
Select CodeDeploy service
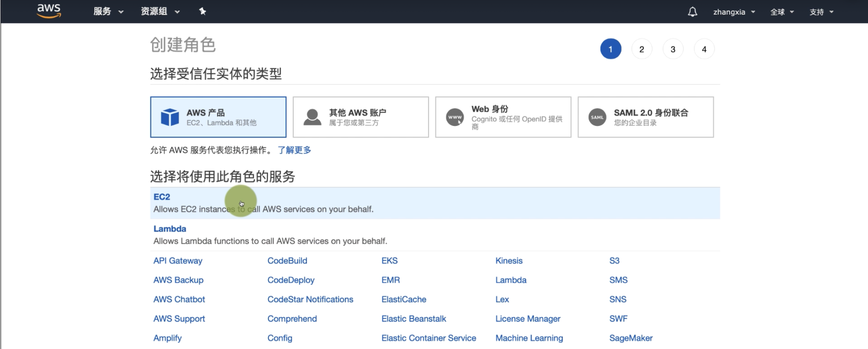tap(291, 280)
